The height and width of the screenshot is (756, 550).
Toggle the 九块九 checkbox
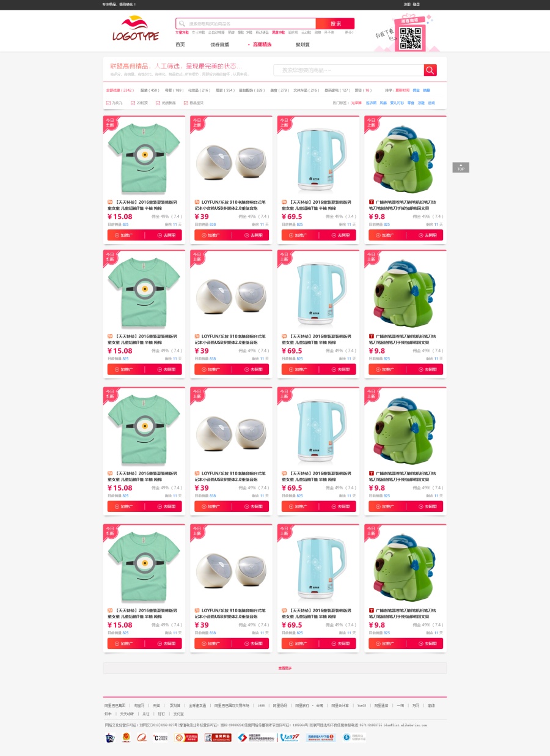pos(109,103)
